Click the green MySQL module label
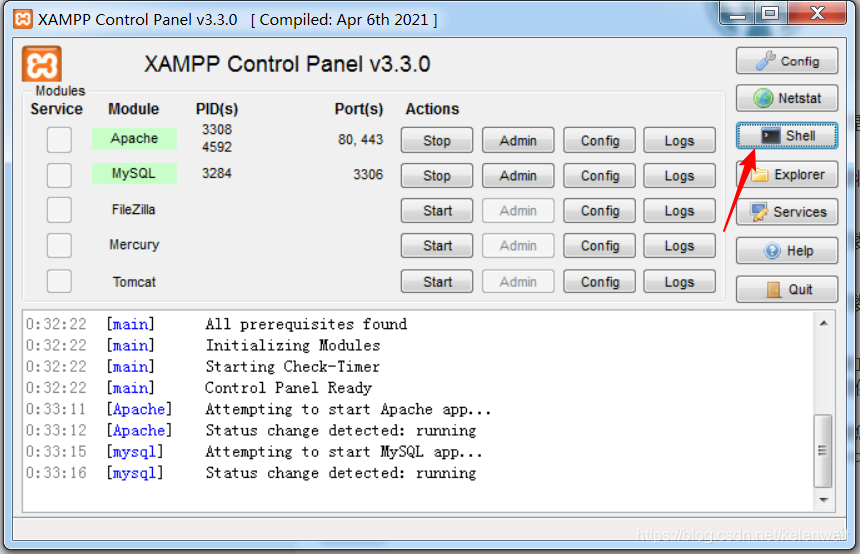Image resolution: width=860 pixels, height=554 pixels. coord(134,173)
